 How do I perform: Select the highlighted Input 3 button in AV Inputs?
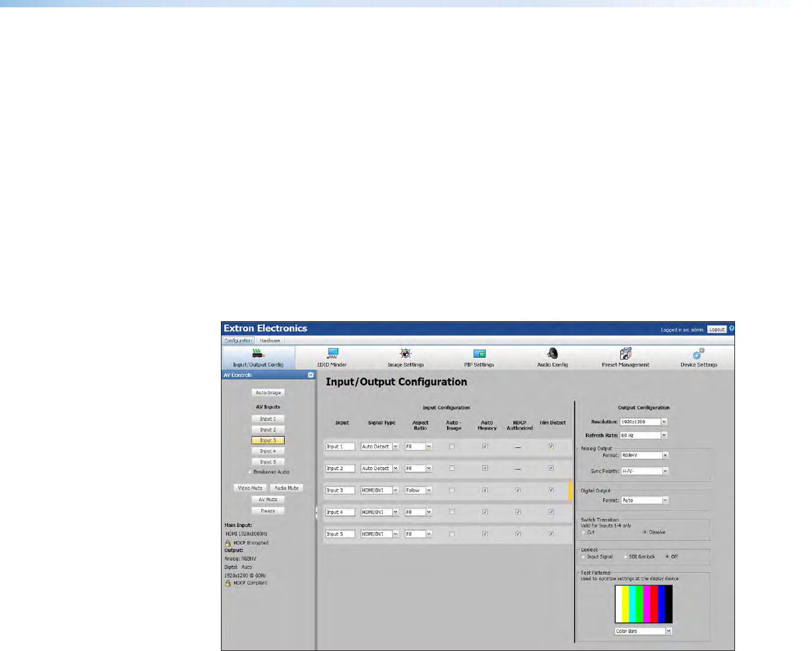268,440
